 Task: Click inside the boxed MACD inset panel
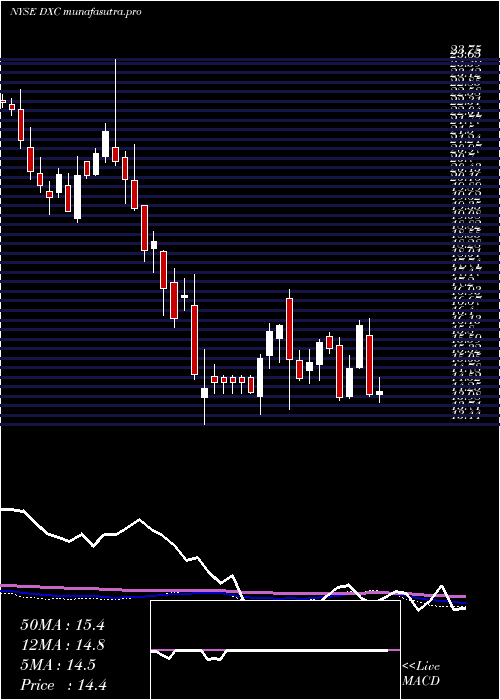[275, 650]
